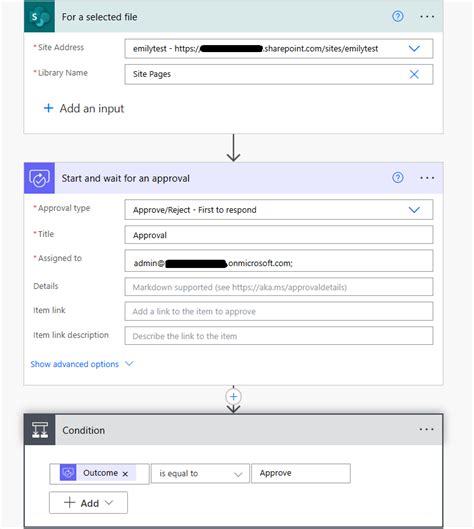Select the 'For a selected file' card header
This screenshot has width=474, height=529.
point(233,16)
